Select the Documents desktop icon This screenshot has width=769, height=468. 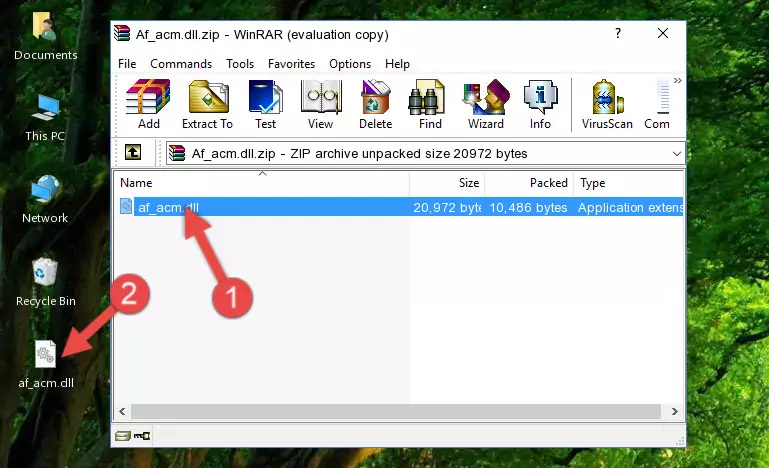tap(46, 37)
